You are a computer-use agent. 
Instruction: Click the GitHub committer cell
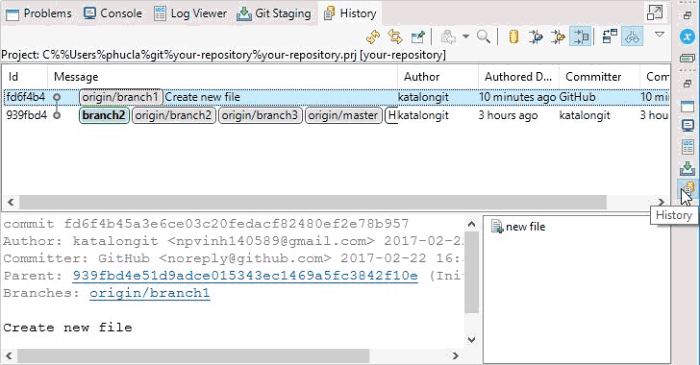click(x=577, y=97)
